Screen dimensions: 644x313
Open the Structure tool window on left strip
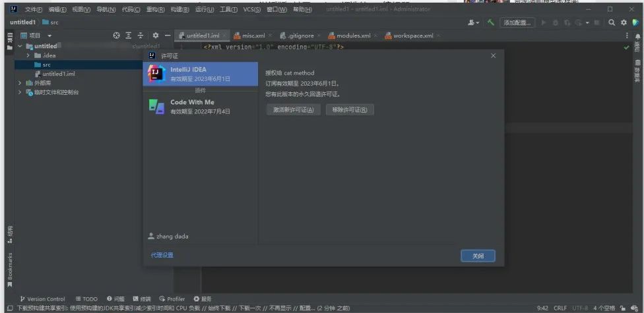[10, 234]
